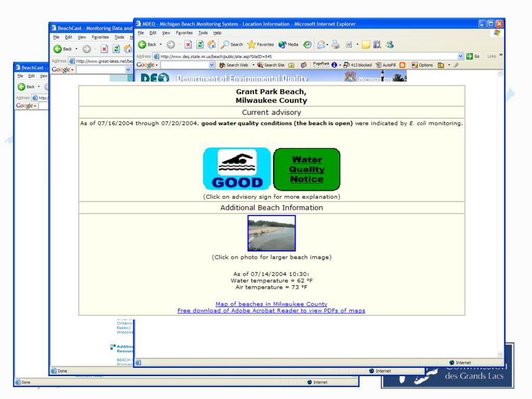The height and width of the screenshot is (399, 532).
Task: Open Search Web dropdown arrow
Action: tap(253, 65)
